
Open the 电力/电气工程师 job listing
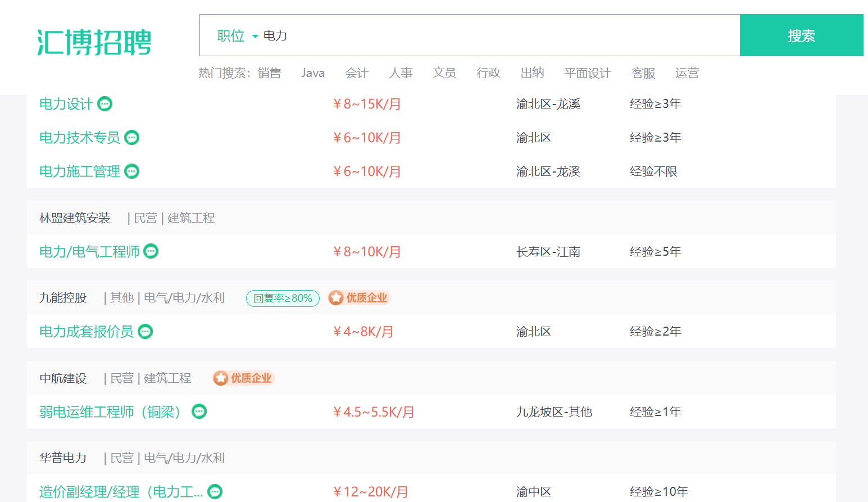[89, 251]
